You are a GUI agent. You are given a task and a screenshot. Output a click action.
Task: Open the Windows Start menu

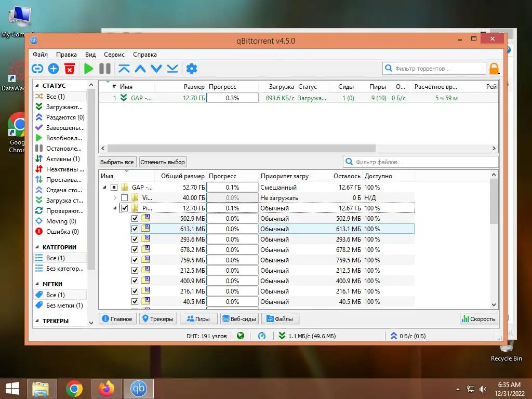click(12, 389)
